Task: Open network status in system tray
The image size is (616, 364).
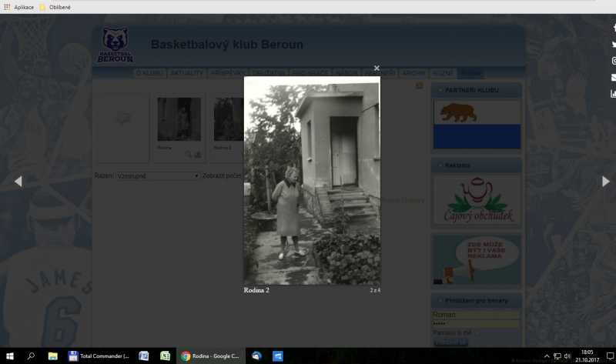Action: pyautogui.click(x=557, y=356)
